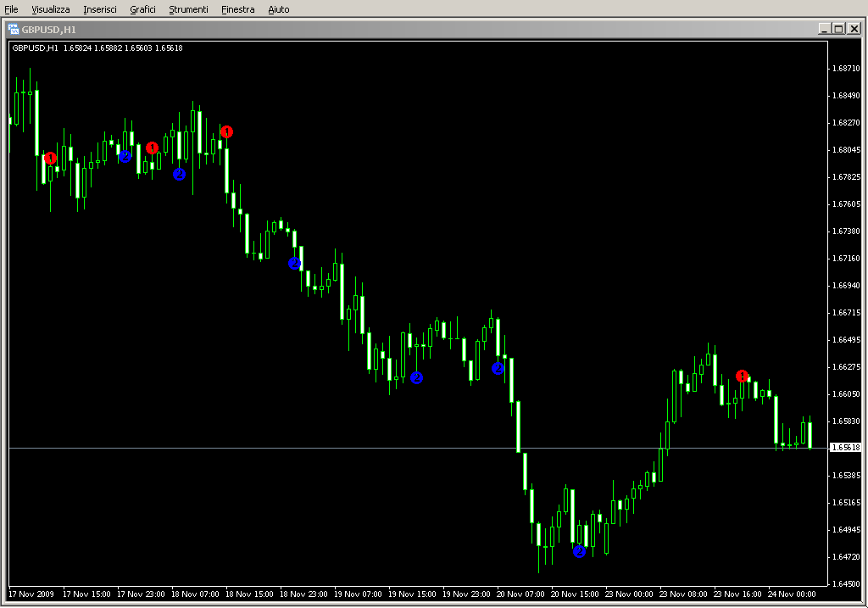The height and width of the screenshot is (608, 868).
Task: Click the 1.65385 price axis label
Action: pos(847,476)
